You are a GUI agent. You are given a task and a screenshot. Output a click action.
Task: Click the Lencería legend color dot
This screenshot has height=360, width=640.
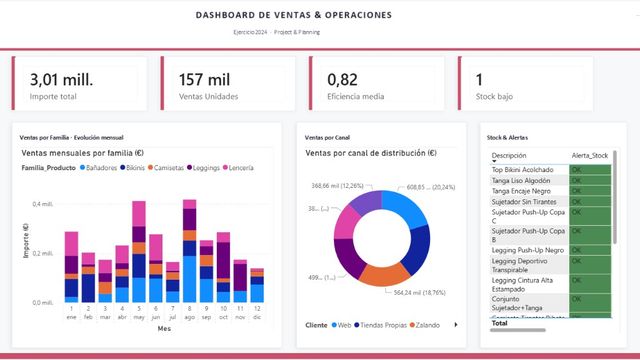[225, 167]
